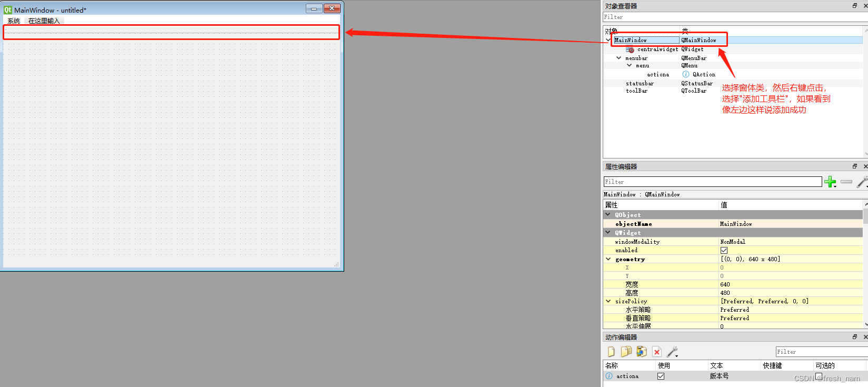This screenshot has height=387, width=868.
Task: Click the red X Delete action icon
Action: click(x=657, y=352)
